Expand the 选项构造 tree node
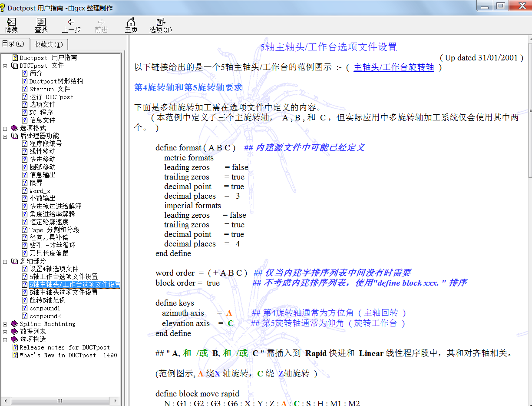 click(x=5, y=339)
